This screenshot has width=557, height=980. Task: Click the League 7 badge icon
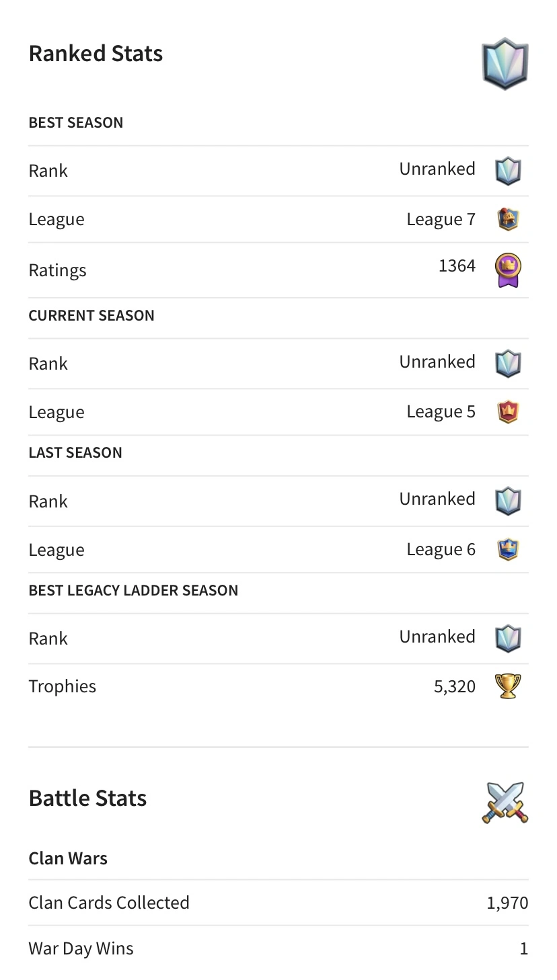pyautogui.click(x=508, y=219)
